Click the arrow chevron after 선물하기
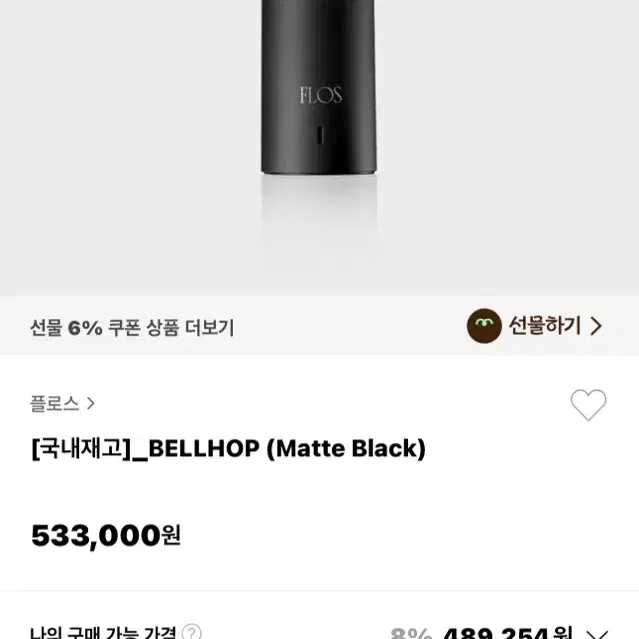The width and height of the screenshot is (639, 639). tap(596, 326)
